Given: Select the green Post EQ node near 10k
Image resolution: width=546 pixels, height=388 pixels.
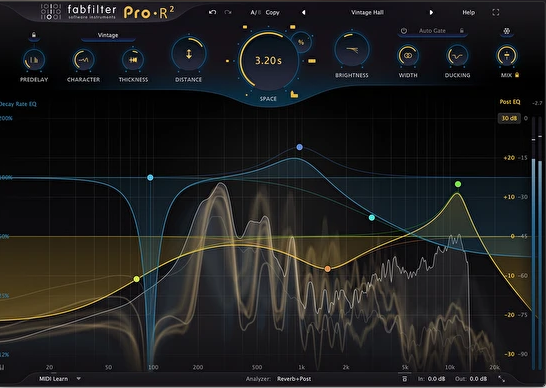Looking at the screenshot, I should [458, 184].
